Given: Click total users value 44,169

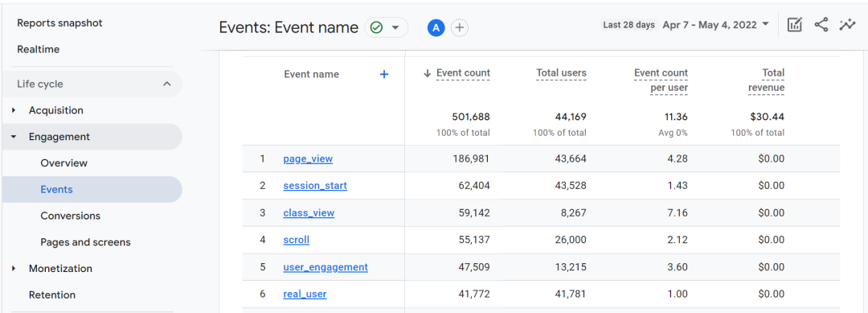Looking at the screenshot, I should 571,117.
